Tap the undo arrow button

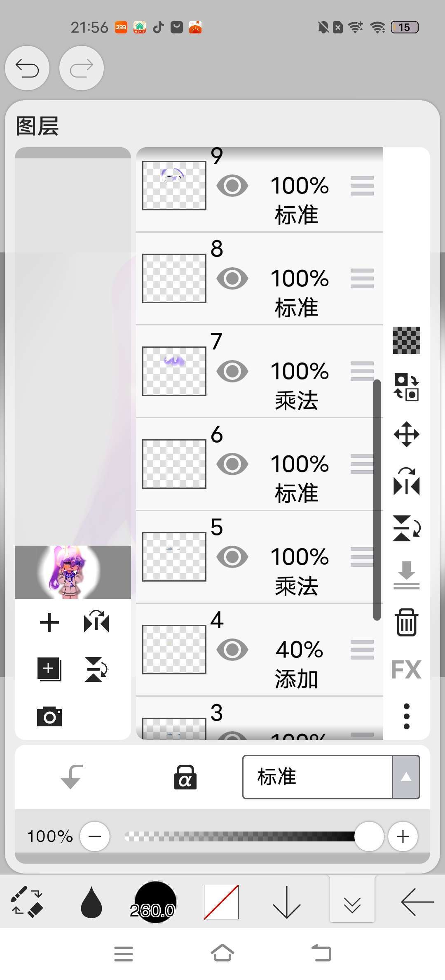27,68
